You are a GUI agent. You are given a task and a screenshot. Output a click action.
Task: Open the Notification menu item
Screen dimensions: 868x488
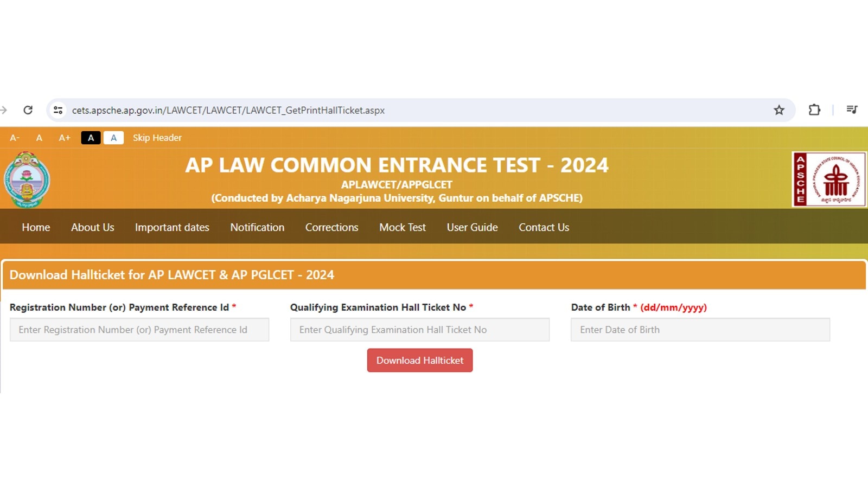257,227
